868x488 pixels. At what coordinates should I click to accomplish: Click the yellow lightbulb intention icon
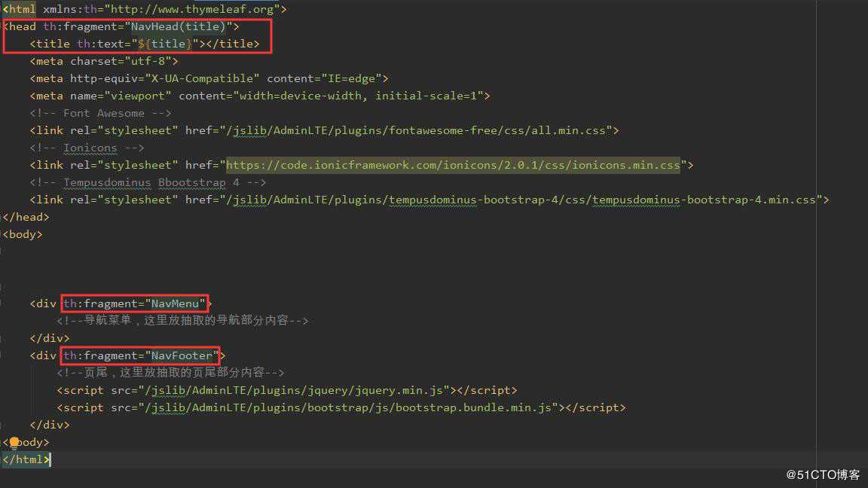(x=14, y=442)
